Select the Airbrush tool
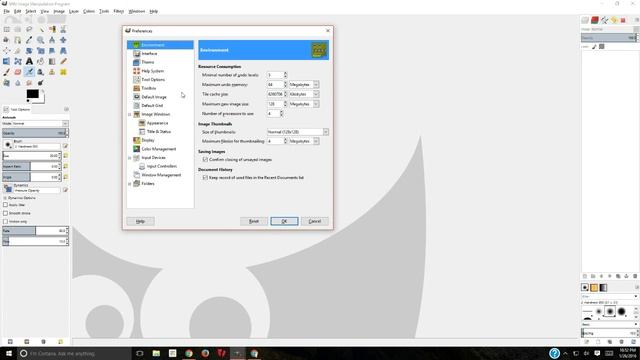This screenshot has width=640, height=360. click(x=29, y=72)
